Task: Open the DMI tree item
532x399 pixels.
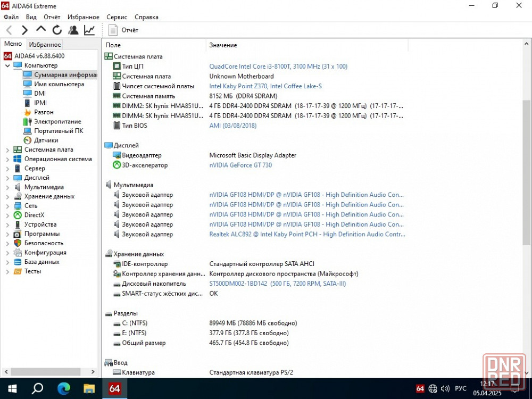Action: (35, 93)
